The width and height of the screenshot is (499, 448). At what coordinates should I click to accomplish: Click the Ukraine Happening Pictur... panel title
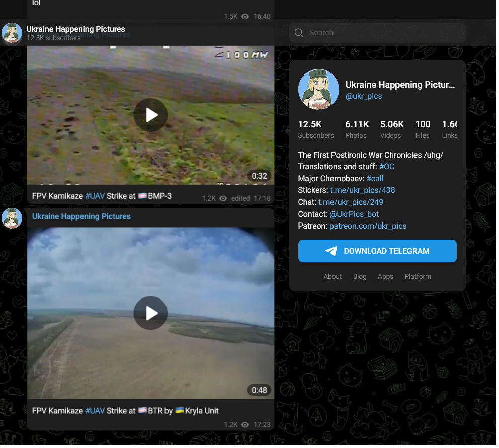400,85
